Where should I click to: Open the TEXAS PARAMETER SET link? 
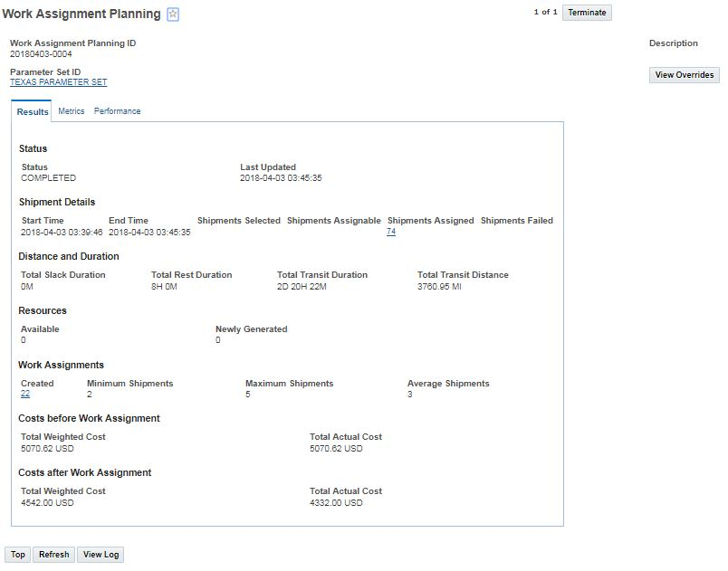point(58,82)
